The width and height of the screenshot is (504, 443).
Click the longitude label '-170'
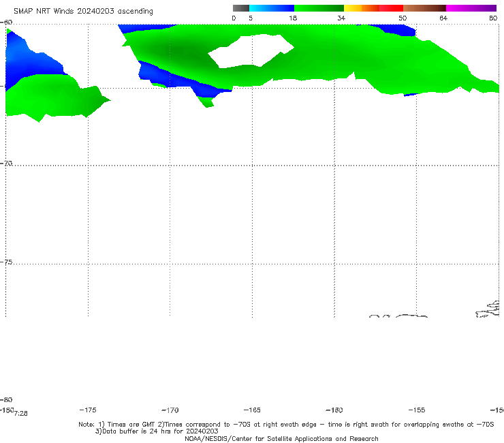pos(170,410)
